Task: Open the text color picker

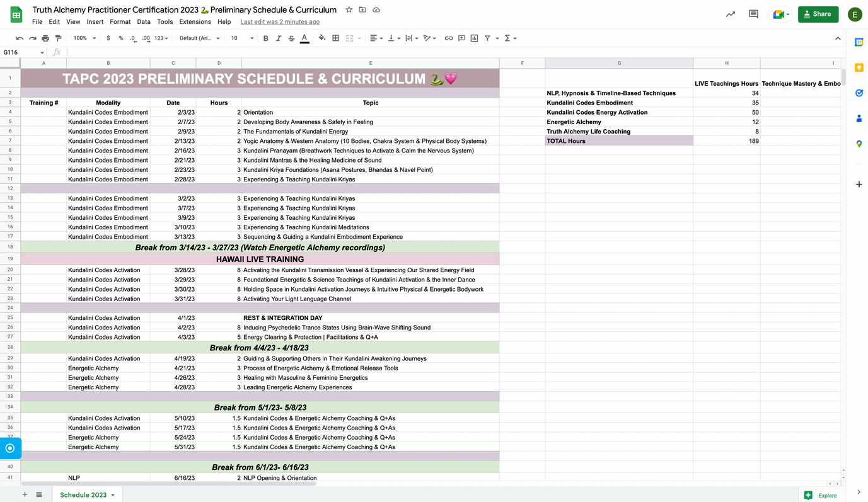Action: click(x=304, y=38)
